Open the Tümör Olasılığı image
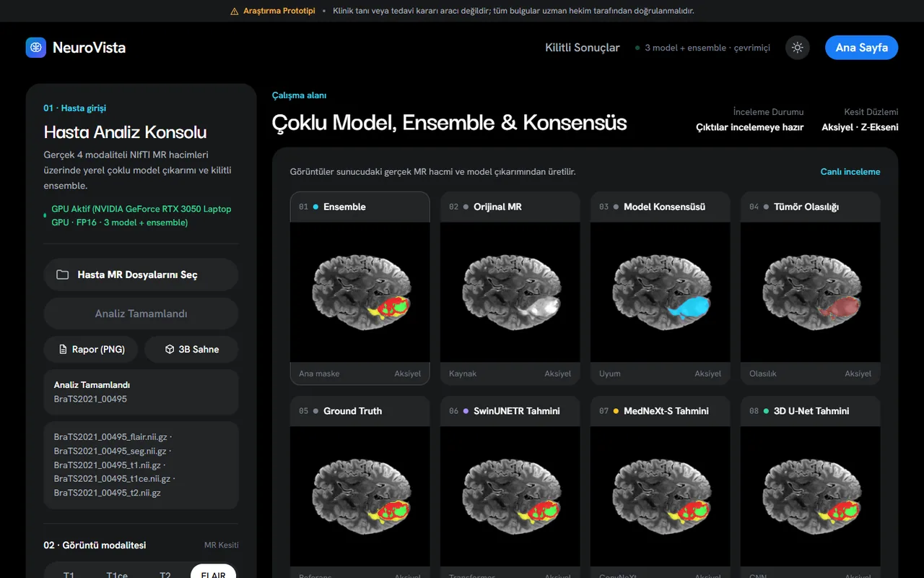Screen dimensions: 924x578 pyautogui.click(x=810, y=292)
